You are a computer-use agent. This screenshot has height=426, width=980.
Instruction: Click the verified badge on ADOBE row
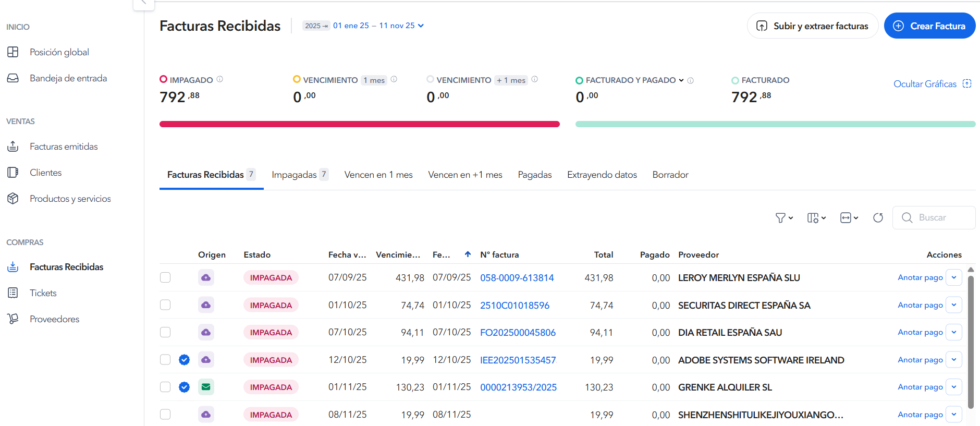point(184,360)
